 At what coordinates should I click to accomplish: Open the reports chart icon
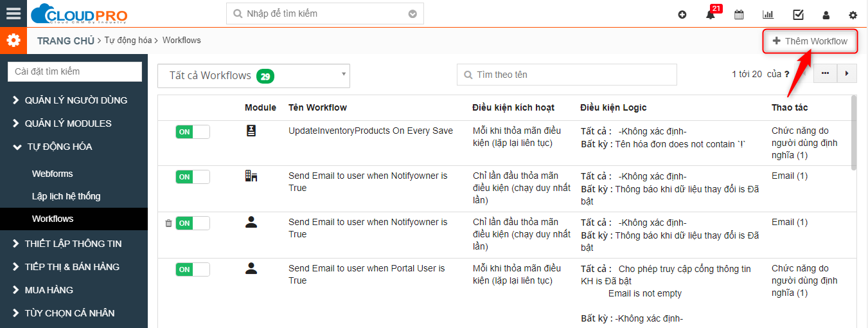[768, 14]
